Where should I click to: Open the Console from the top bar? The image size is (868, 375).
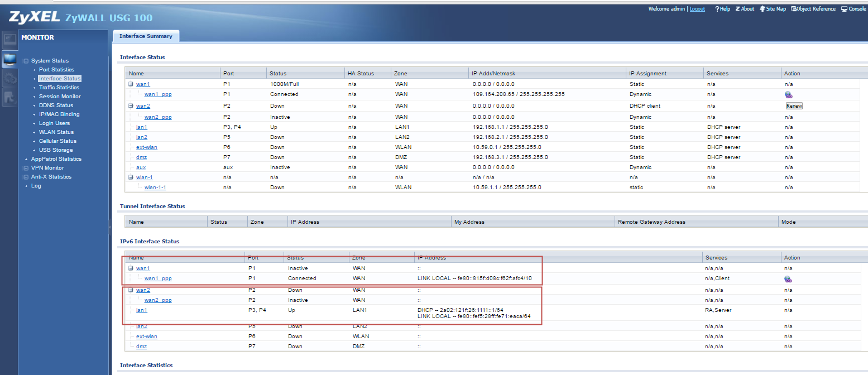[853, 9]
